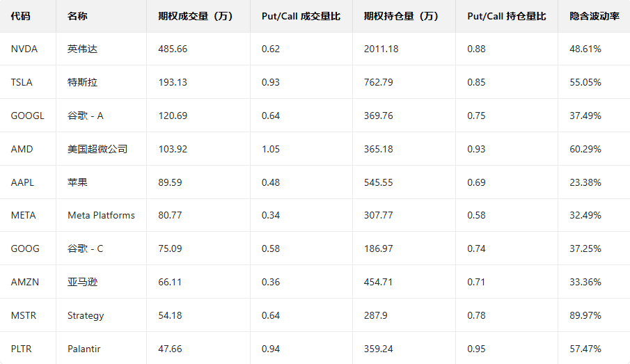Viewport: 630px width, 364px height.
Task: Click the Strategy name cell
Action: [86, 315]
